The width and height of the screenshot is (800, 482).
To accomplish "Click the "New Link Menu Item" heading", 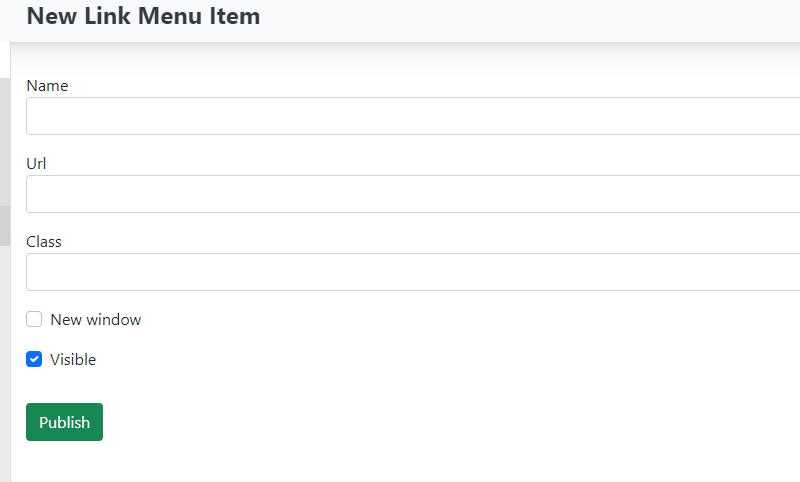I will pyautogui.click(x=143, y=17).
